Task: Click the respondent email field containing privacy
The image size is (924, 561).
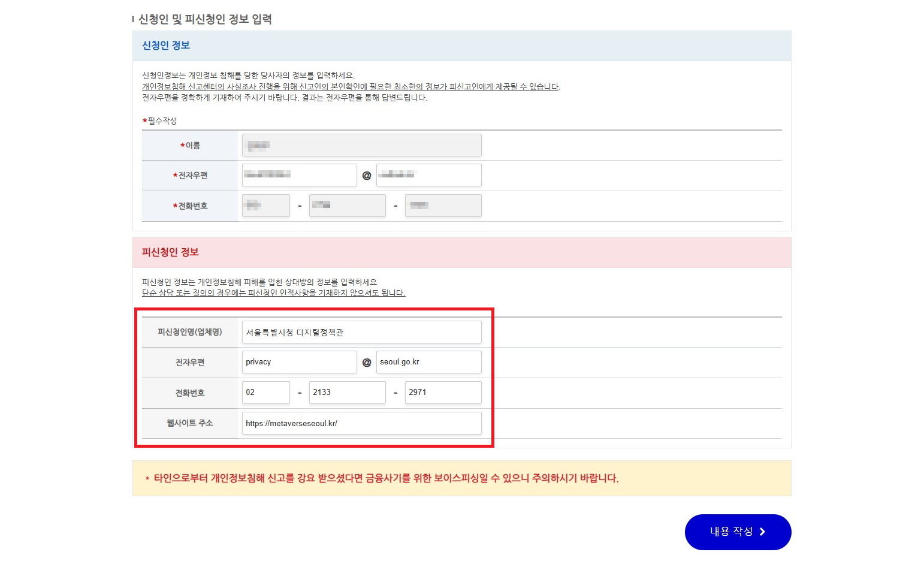Action: (x=299, y=362)
